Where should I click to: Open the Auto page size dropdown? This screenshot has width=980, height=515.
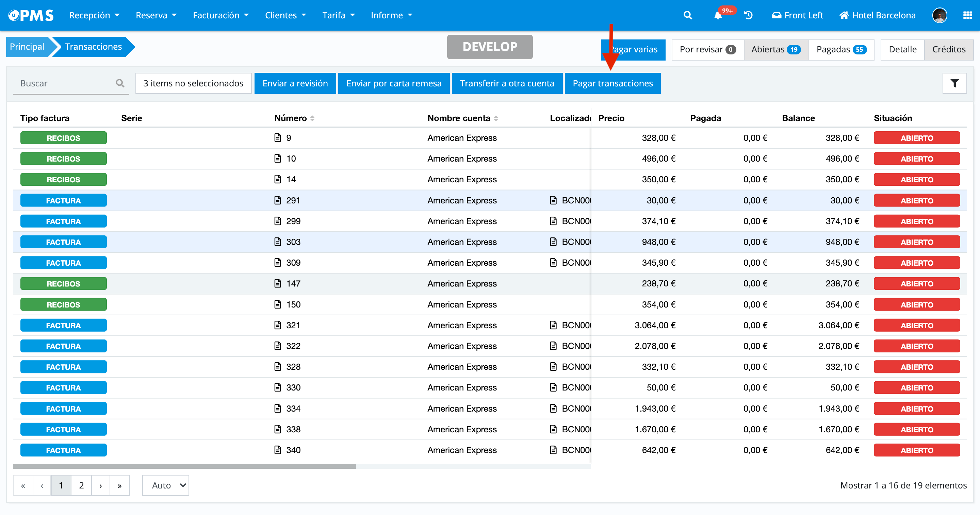166,485
